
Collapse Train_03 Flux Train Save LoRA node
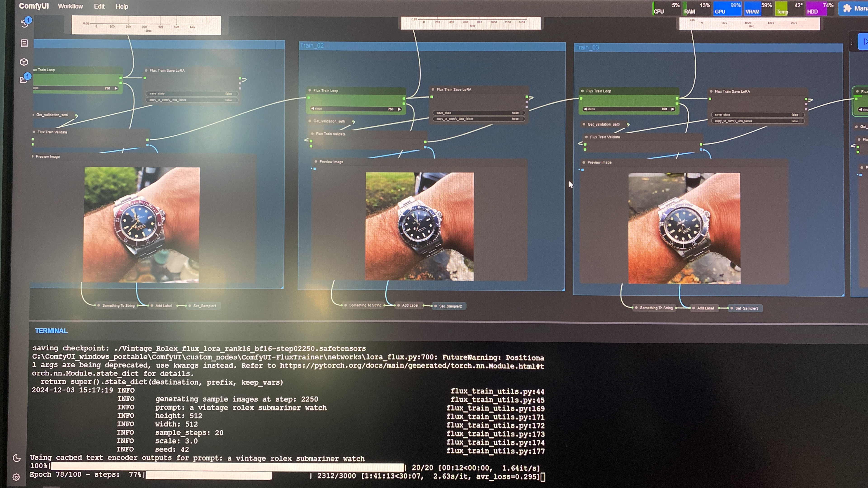pos(711,91)
